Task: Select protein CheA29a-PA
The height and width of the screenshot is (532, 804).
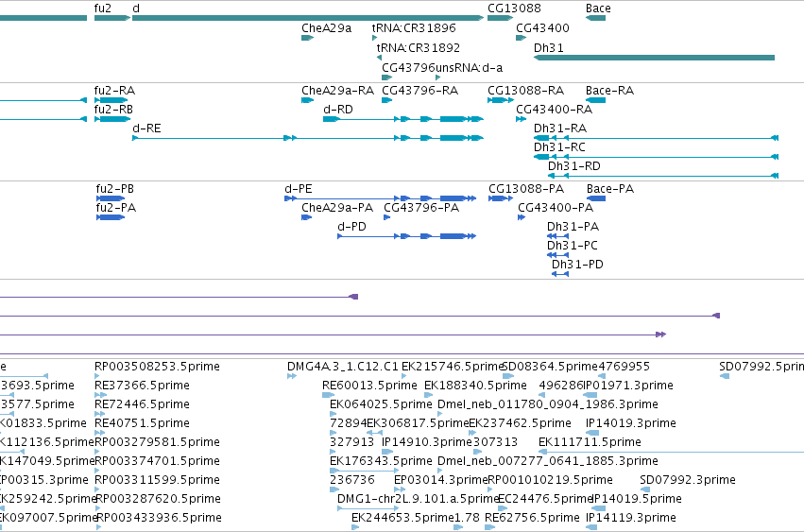Action: point(337,208)
